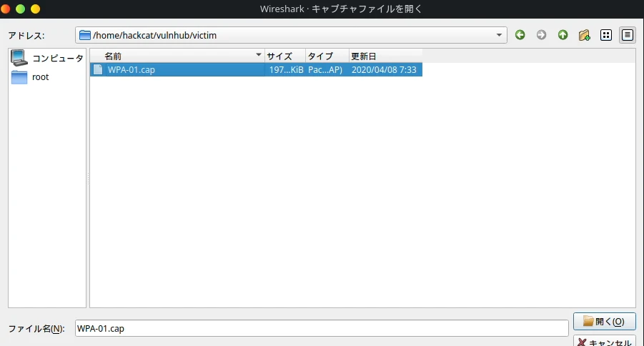Screen dimensions: 644x346
Task: Click the green window button
Action: point(20,9)
